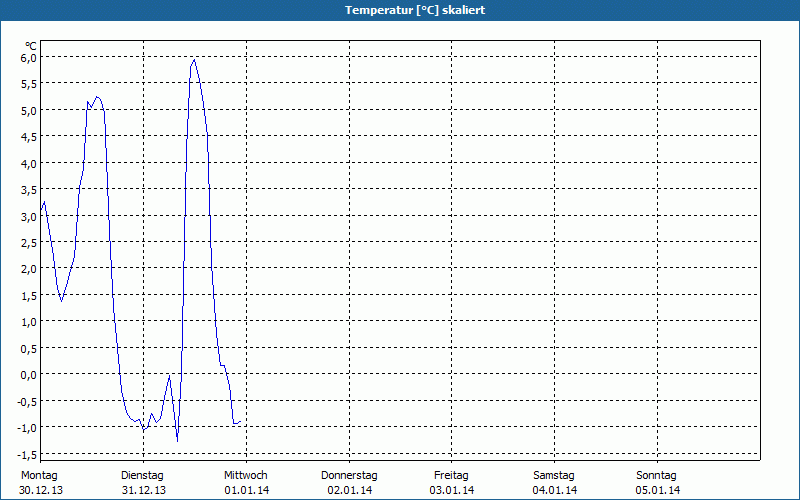Click the 3,0 axis value
800x500 pixels.
29,217
